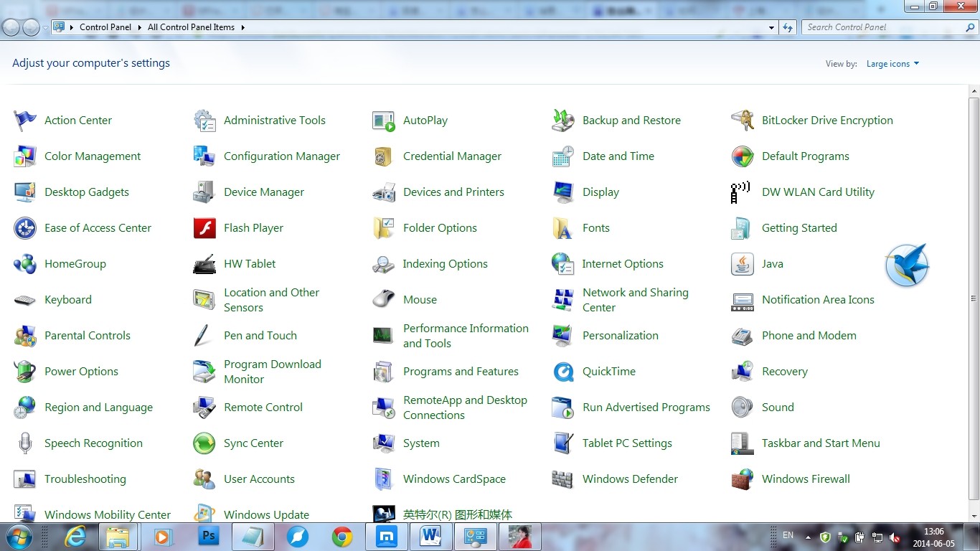Open Windows Firewall icon
The height and width of the screenshot is (551, 980).
click(743, 479)
